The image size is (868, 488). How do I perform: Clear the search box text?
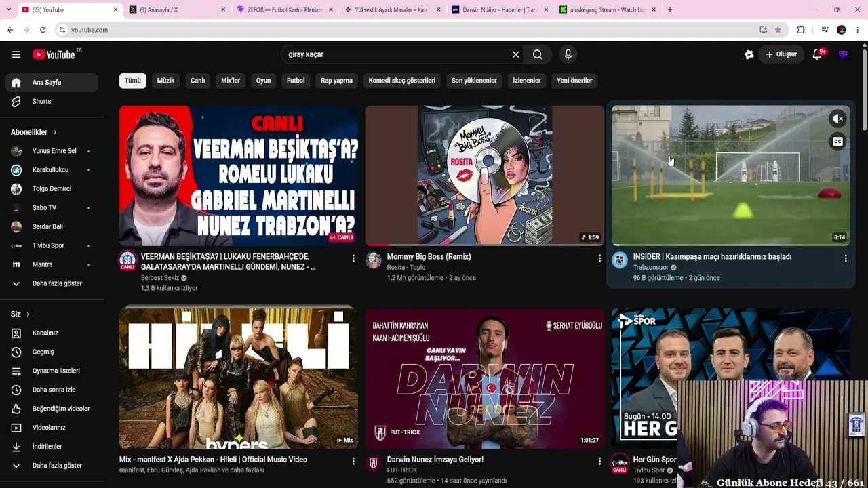pyautogui.click(x=515, y=54)
